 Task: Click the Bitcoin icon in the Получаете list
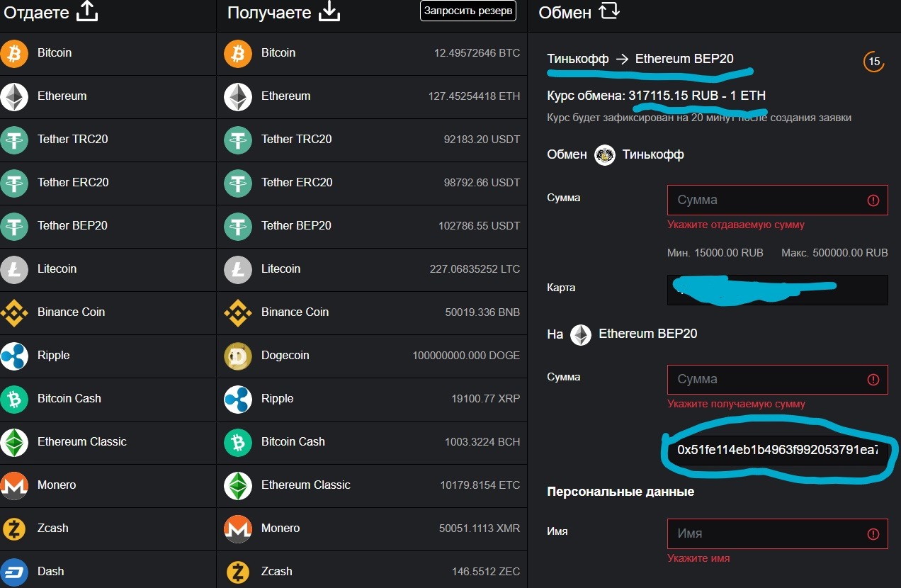238,53
